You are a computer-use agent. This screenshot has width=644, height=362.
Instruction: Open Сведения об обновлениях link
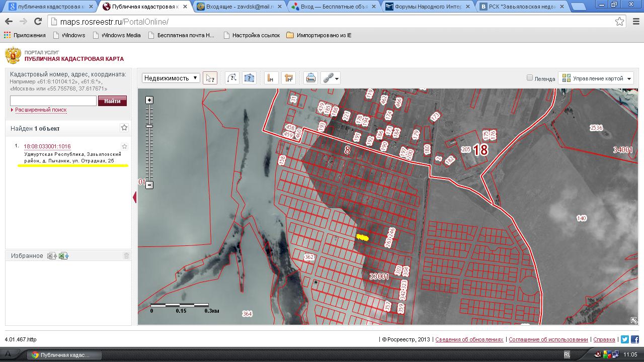click(469, 339)
